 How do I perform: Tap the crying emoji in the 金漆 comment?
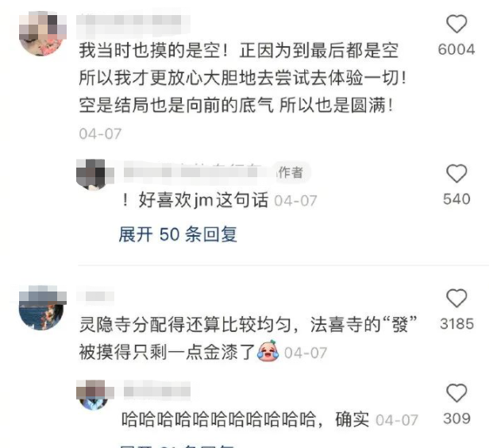click(268, 351)
